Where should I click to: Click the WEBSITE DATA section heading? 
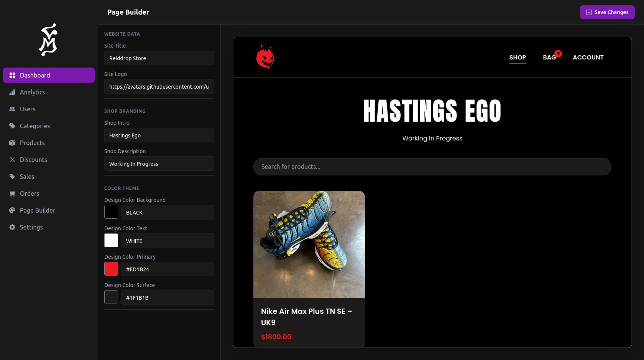click(122, 34)
